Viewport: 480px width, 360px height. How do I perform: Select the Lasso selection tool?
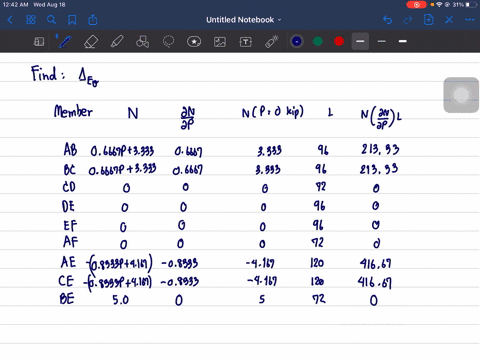[x=168, y=42]
